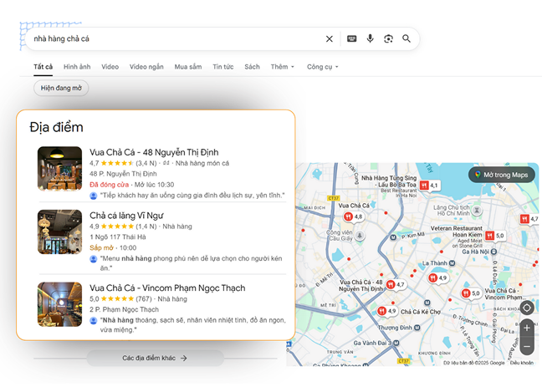
Task: Click the magnifying glass search icon
Action: point(406,38)
